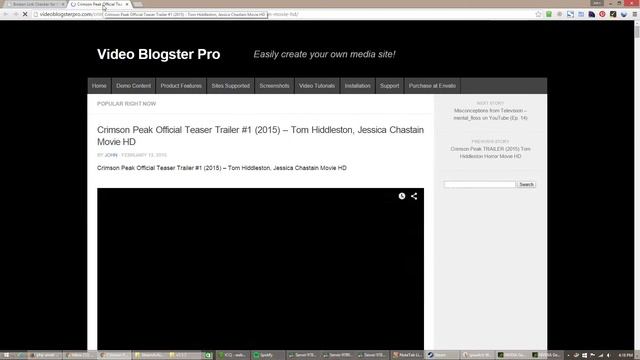Open the green extension icon in toolbar
640x360 pixels.
[x=549, y=14]
